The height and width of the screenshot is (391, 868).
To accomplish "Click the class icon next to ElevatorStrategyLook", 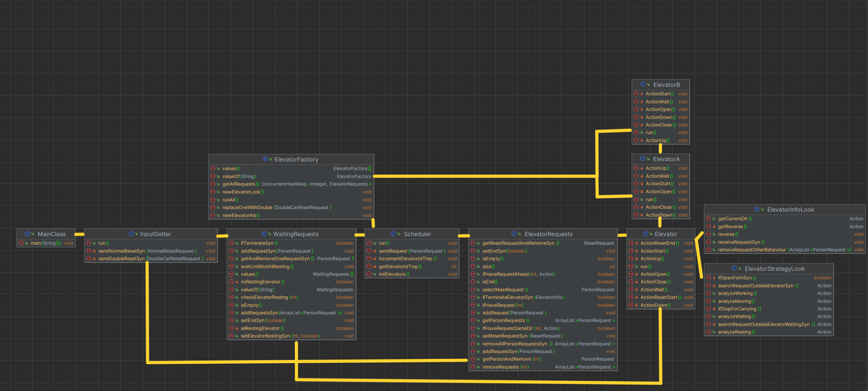I will click(734, 268).
